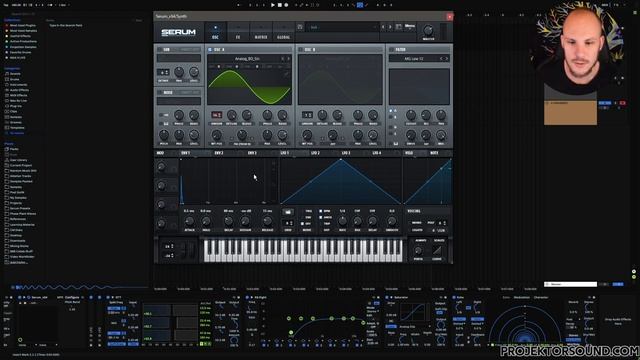This screenshot has height=360, width=640.
Task: Open the filter type MG Low dropdown
Action: coord(414,59)
